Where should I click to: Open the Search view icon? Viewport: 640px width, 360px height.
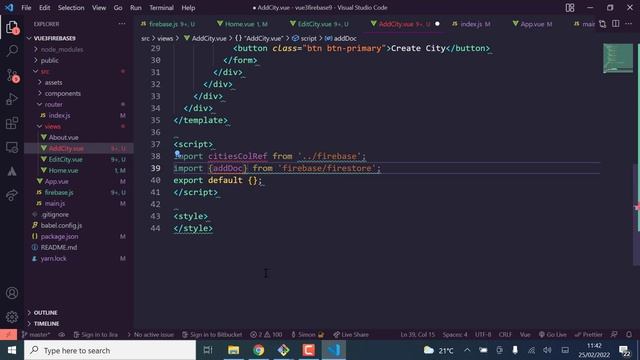[x=12, y=51]
